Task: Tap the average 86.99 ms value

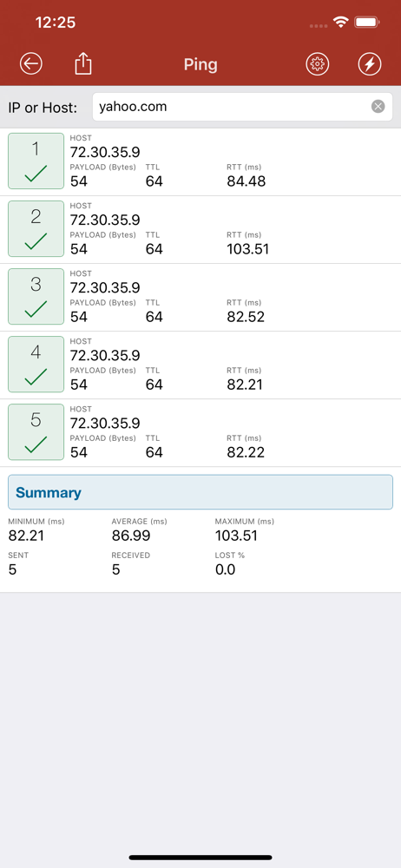Action: point(131,536)
